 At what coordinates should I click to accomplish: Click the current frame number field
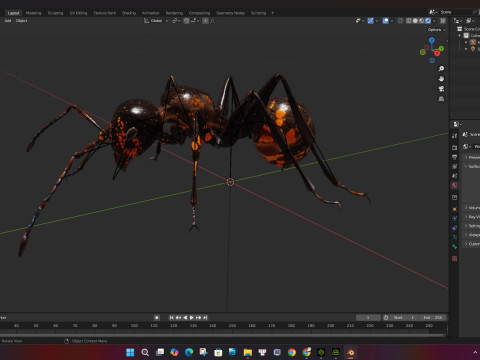[368, 318]
